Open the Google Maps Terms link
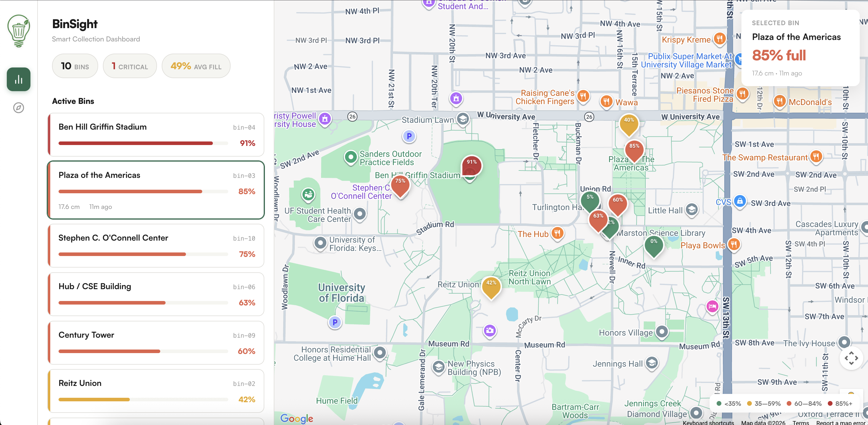Screen dimensions: 868x425 [801, 422]
